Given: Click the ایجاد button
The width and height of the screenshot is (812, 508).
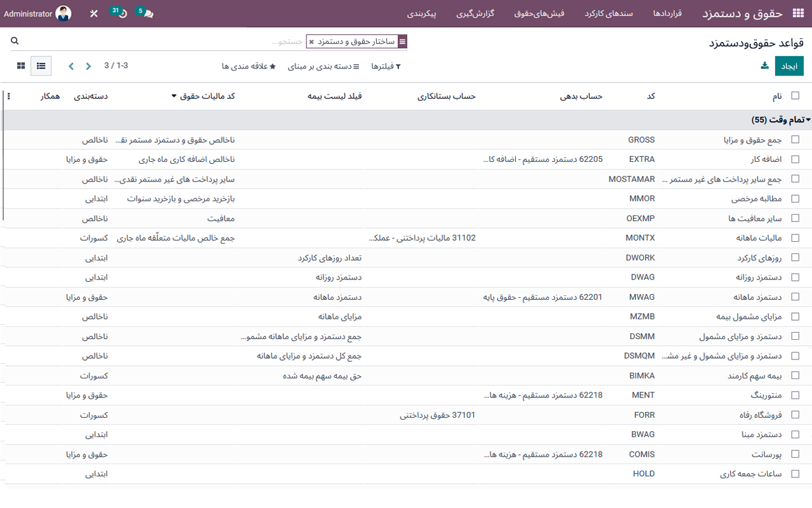Looking at the screenshot, I should coord(789,65).
